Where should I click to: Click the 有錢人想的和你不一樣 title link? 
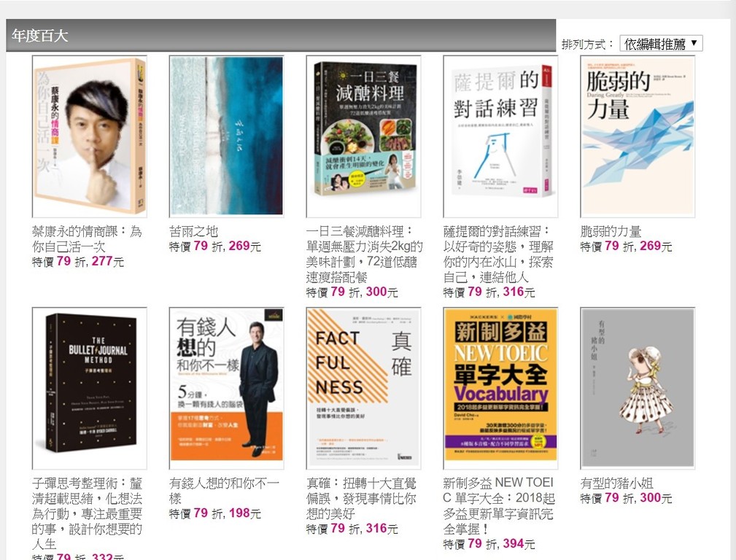(x=224, y=490)
